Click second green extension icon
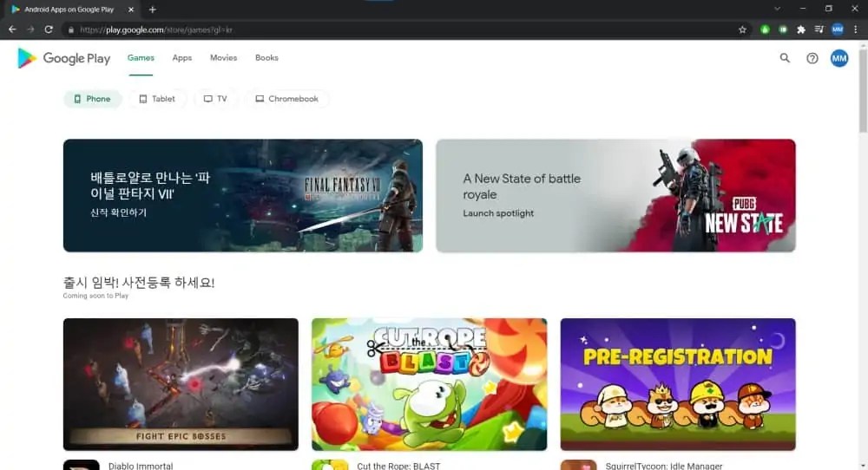The width and height of the screenshot is (868, 470). pos(783,29)
